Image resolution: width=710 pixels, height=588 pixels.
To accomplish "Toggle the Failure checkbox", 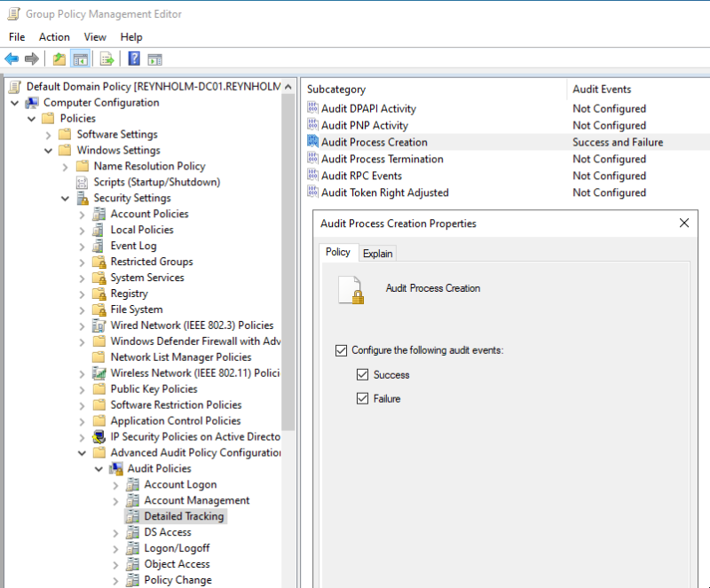I will pos(362,399).
